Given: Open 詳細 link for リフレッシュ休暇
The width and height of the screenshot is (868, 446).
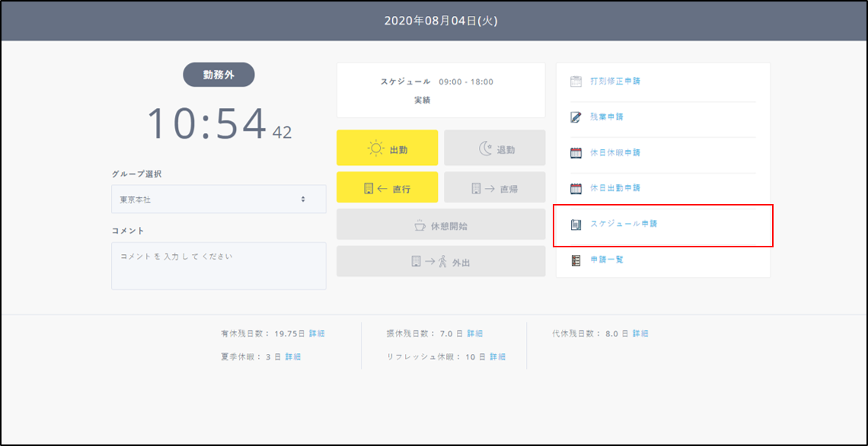Looking at the screenshot, I should [497, 357].
